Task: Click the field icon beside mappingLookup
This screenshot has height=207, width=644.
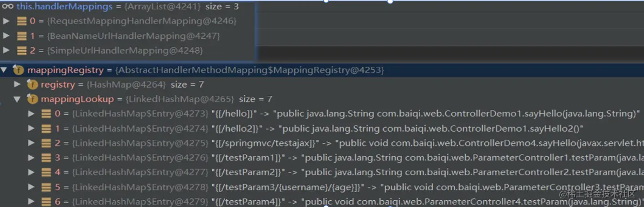Action: click(x=32, y=99)
